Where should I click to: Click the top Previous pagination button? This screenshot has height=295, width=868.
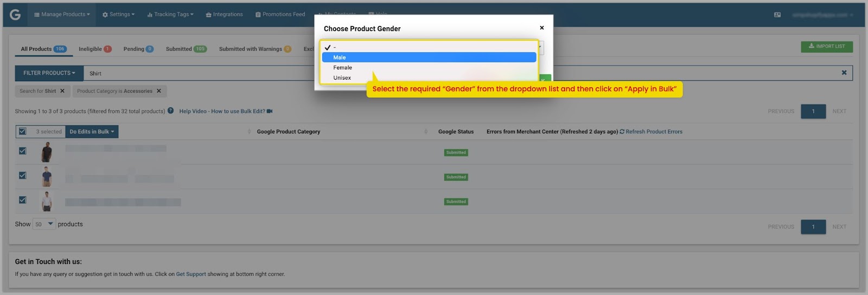pyautogui.click(x=781, y=111)
